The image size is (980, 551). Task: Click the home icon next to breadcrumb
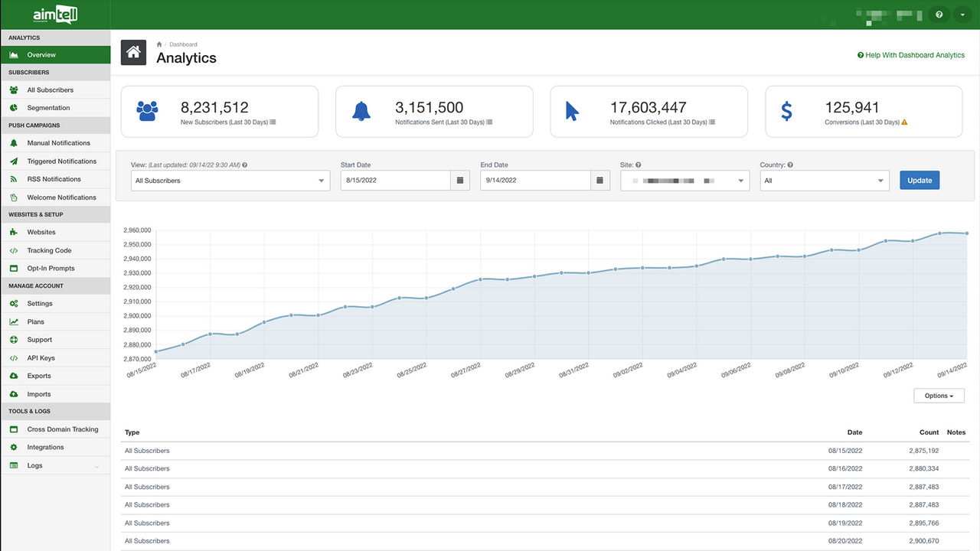pyautogui.click(x=133, y=52)
